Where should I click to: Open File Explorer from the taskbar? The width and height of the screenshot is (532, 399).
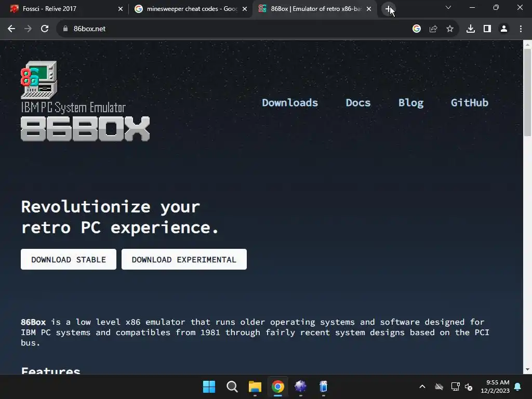(255, 387)
